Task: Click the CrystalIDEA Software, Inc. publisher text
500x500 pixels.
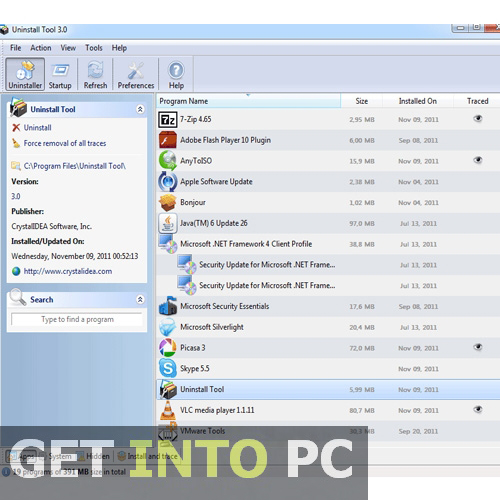Action: coord(51,226)
